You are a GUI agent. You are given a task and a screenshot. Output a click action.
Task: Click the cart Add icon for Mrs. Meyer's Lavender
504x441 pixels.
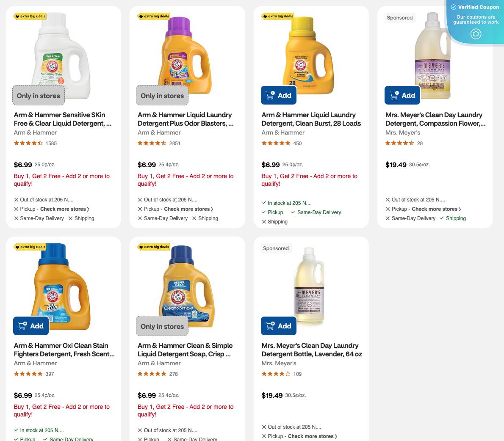coord(270,326)
